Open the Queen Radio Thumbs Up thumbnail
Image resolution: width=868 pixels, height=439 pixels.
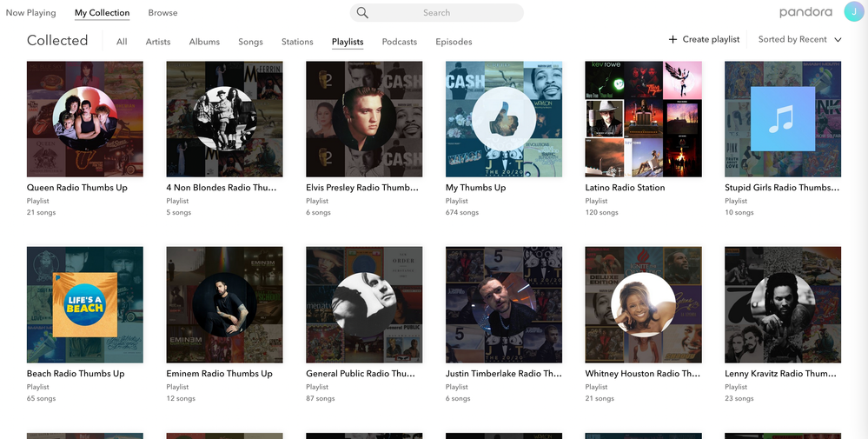coord(84,119)
